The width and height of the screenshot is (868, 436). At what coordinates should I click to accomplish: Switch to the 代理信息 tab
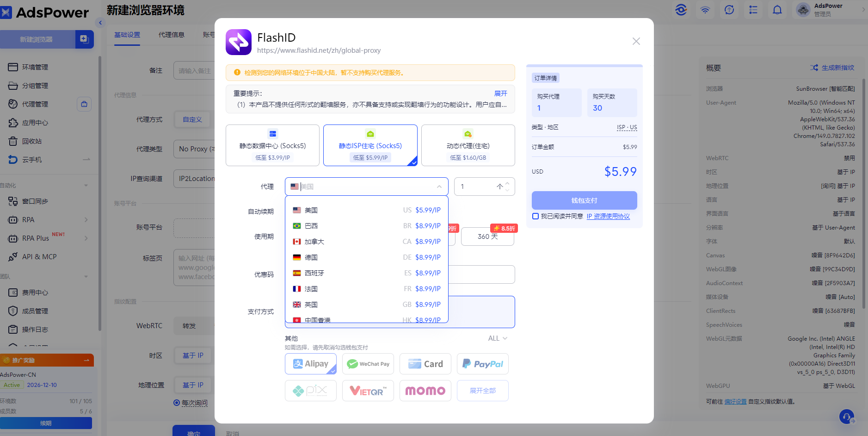coord(172,35)
